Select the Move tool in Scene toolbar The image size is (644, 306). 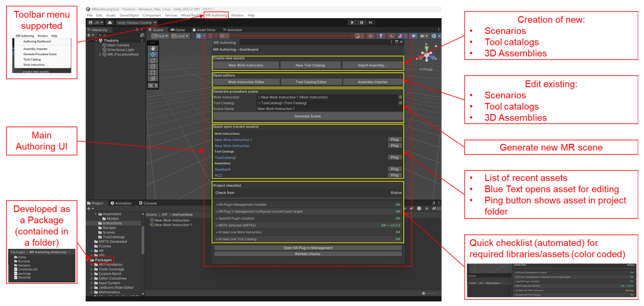pos(153,54)
